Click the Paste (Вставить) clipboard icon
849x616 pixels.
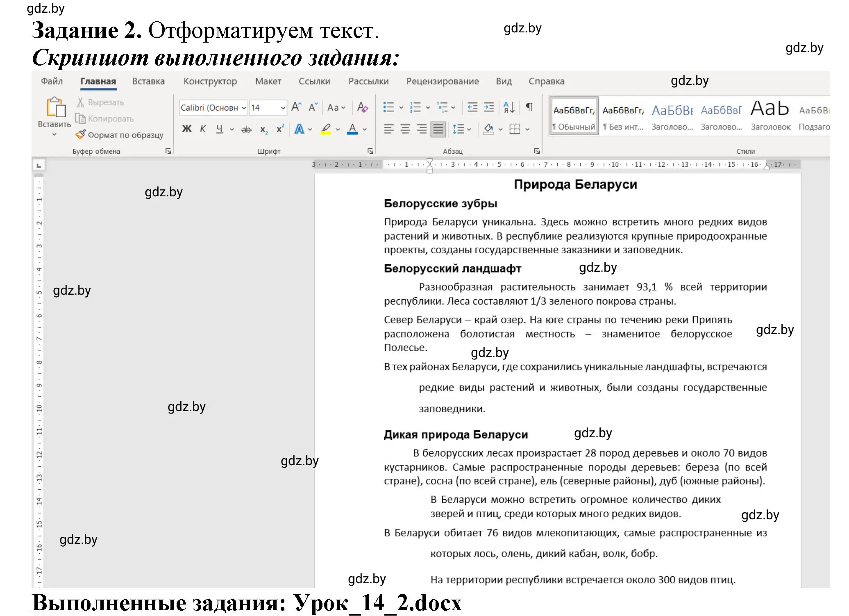pos(56,107)
